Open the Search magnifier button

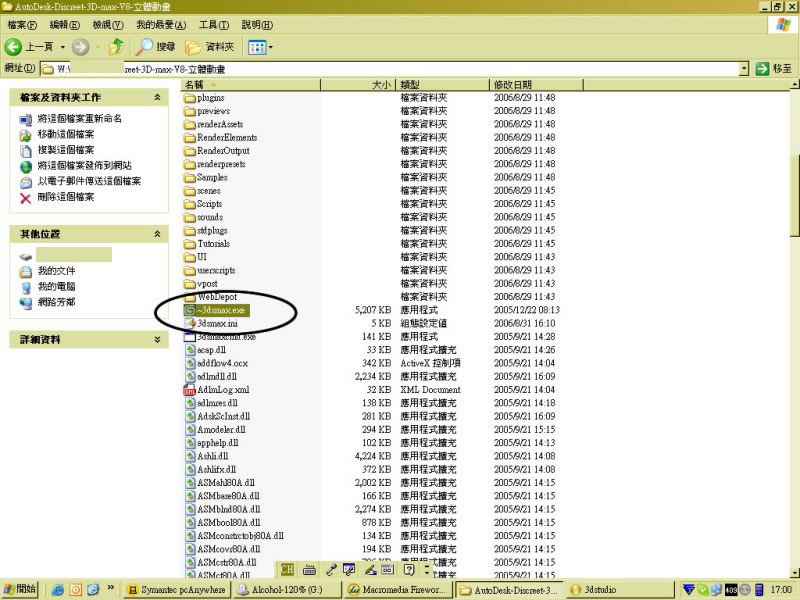pos(156,47)
